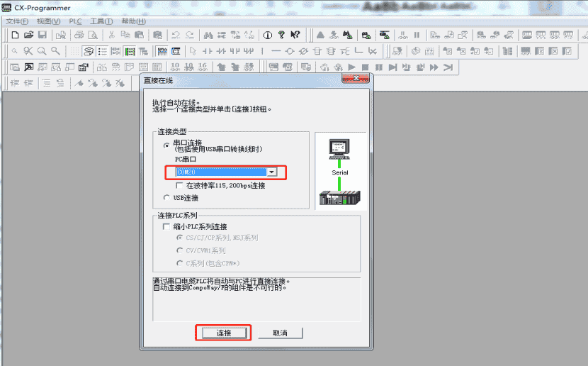Click the About info circle icon
This screenshot has height=366, width=588.
click(x=267, y=35)
